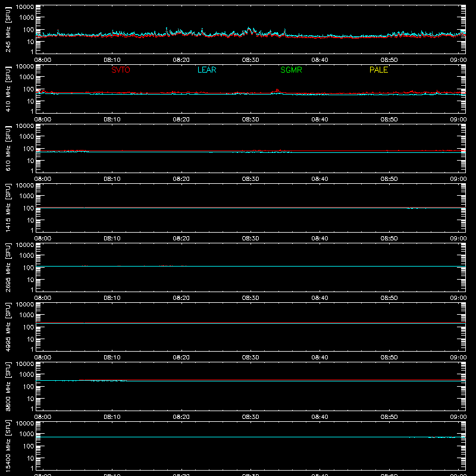Click the green SGMR station label

point(291,70)
